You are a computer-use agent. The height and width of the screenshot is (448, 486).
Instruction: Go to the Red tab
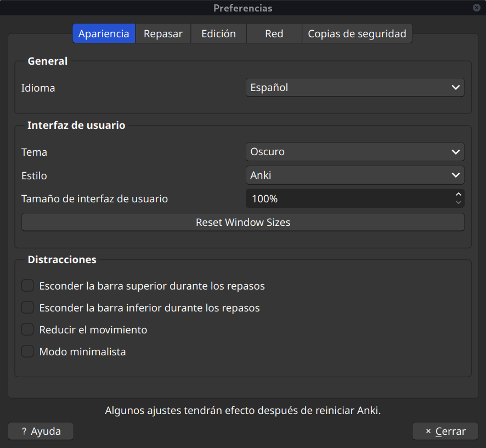pos(274,33)
